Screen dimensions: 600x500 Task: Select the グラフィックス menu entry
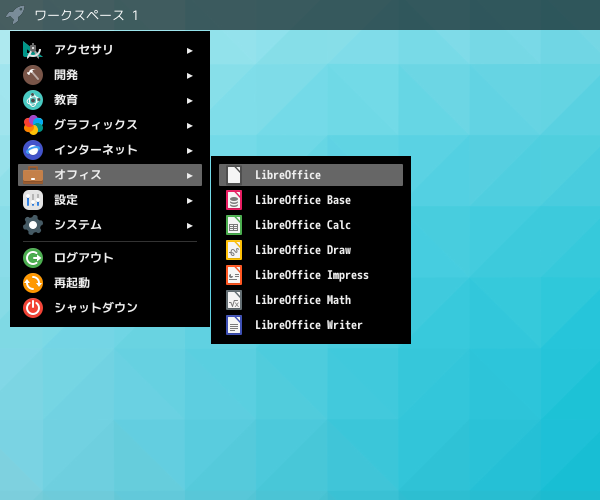(x=110, y=125)
